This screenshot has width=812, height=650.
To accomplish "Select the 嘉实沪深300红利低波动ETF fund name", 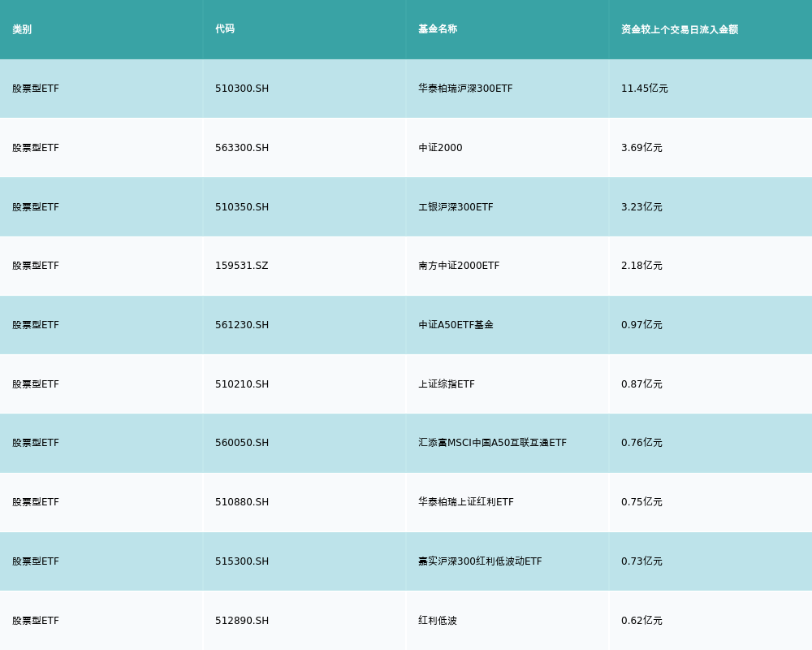I will [480, 561].
